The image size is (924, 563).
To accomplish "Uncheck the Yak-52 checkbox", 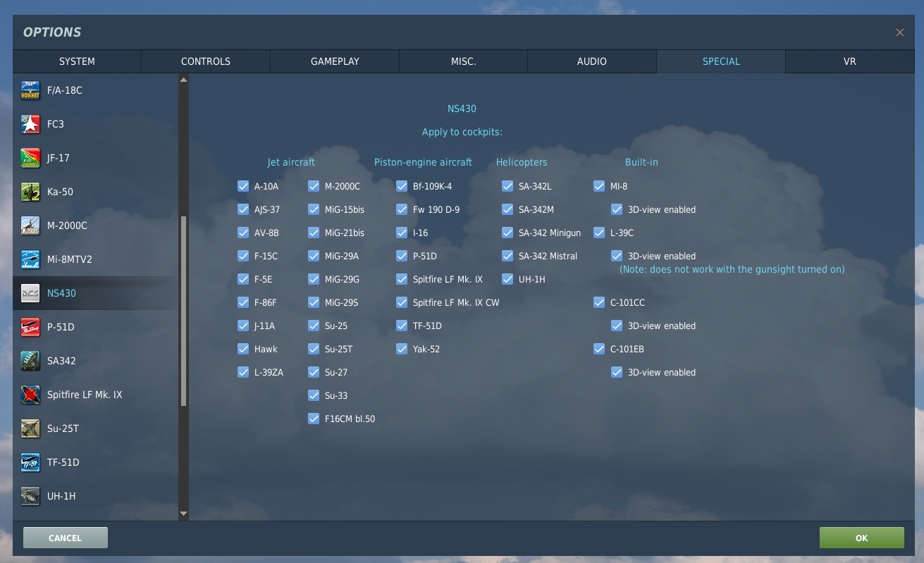I will [x=402, y=349].
